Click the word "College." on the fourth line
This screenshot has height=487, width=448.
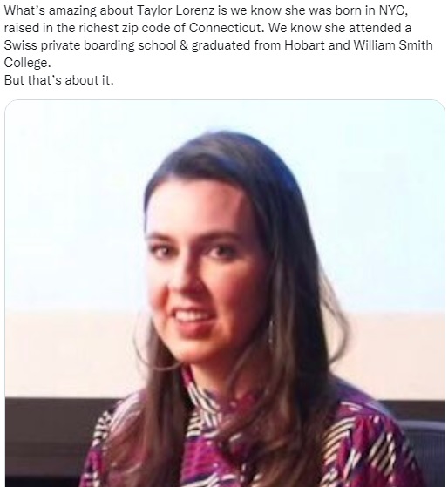(x=27, y=63)
